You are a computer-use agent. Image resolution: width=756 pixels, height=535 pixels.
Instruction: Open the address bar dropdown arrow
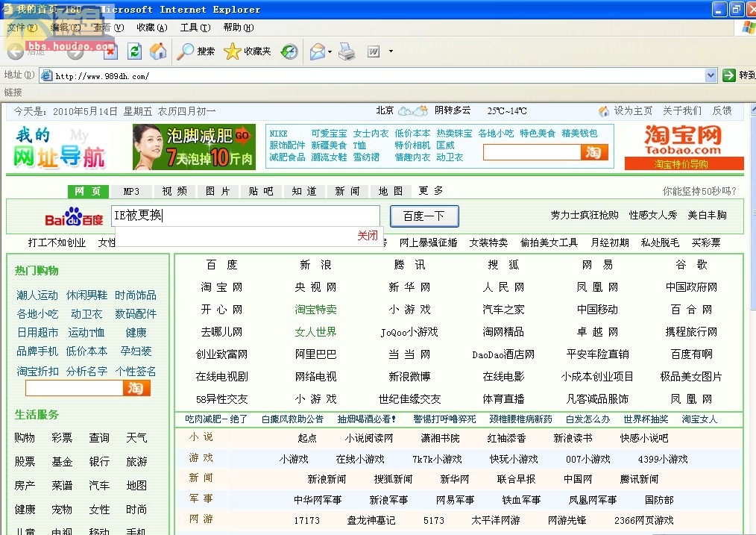click(x=711, y=75)
